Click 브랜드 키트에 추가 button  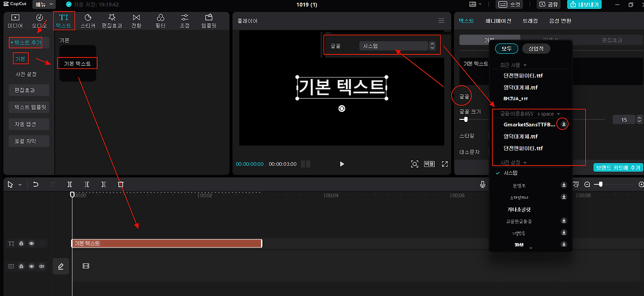pyautogui.click(x=618, y=168)
